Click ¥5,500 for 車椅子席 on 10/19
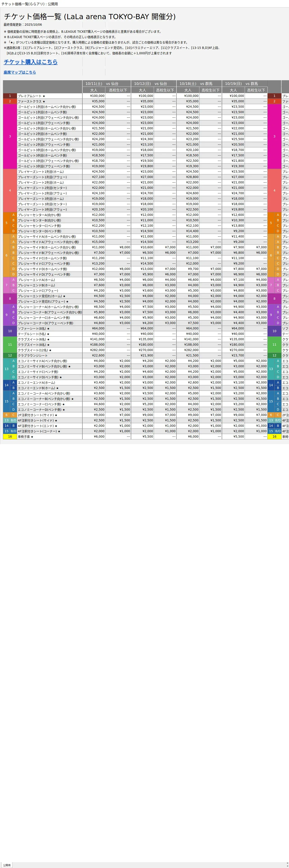Viewport: 289px width, 868px height. [233, 437]
